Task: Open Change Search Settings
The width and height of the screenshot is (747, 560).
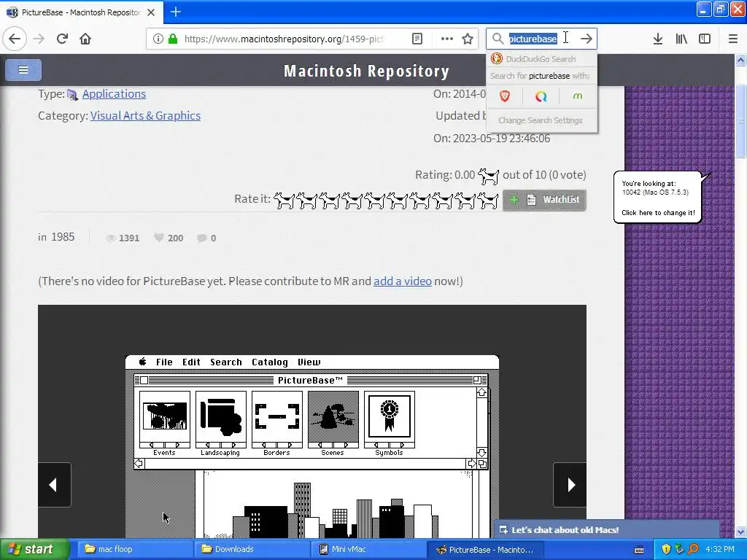Action: (541, 120)
